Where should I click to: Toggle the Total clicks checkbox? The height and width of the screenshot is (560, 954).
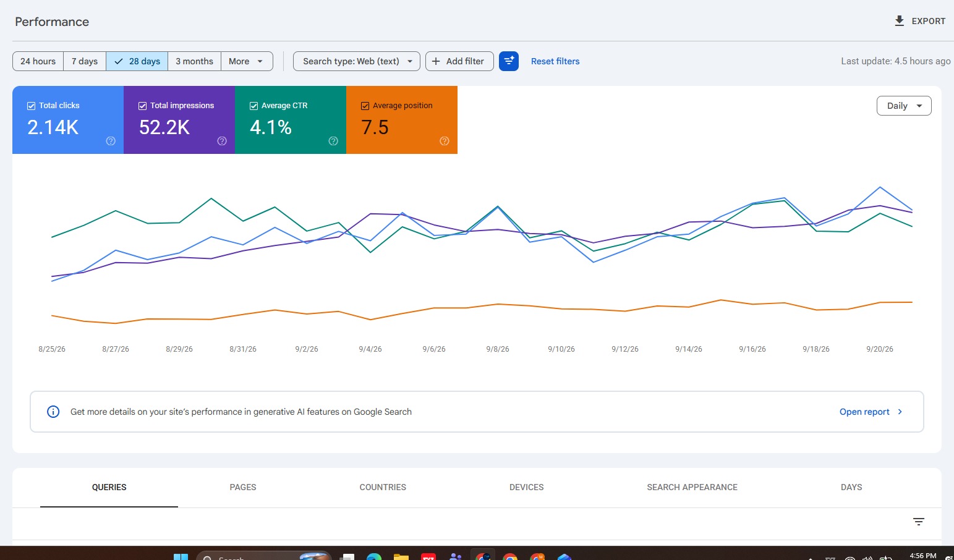[31, 106]
